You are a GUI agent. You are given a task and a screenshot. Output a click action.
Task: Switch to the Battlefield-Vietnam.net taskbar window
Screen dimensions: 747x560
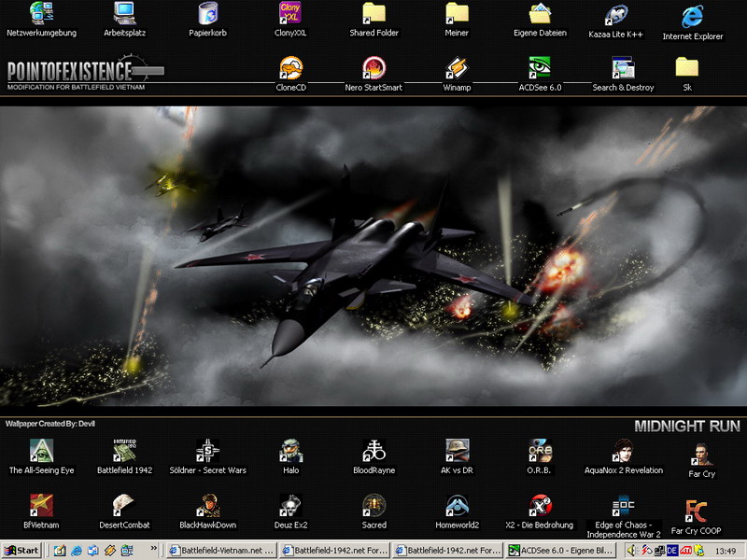pos(221,551)
